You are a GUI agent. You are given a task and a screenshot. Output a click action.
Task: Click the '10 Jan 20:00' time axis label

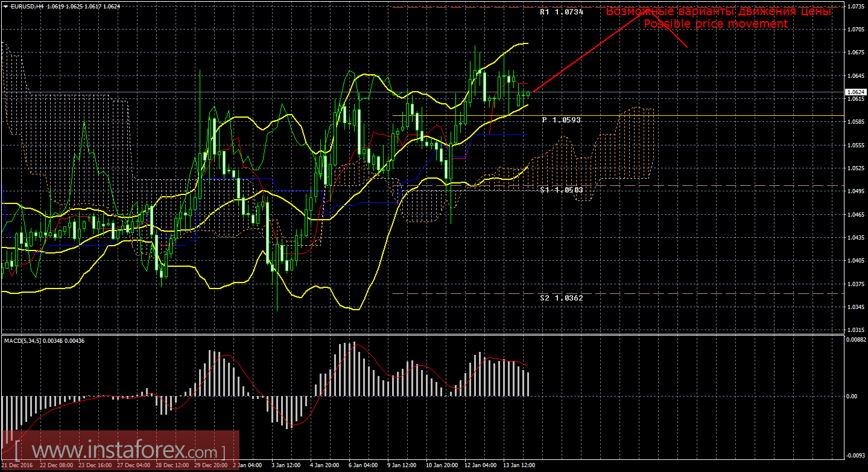pos(442,465)
